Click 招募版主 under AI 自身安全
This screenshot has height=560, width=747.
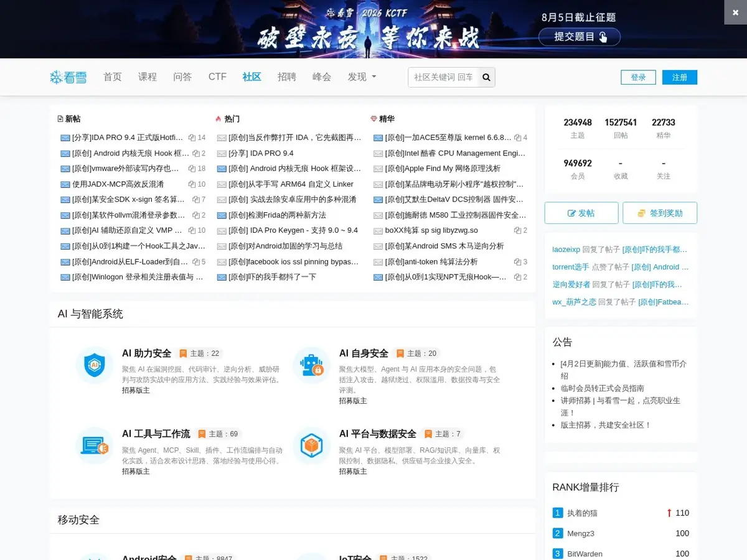[x=353, y=401]
